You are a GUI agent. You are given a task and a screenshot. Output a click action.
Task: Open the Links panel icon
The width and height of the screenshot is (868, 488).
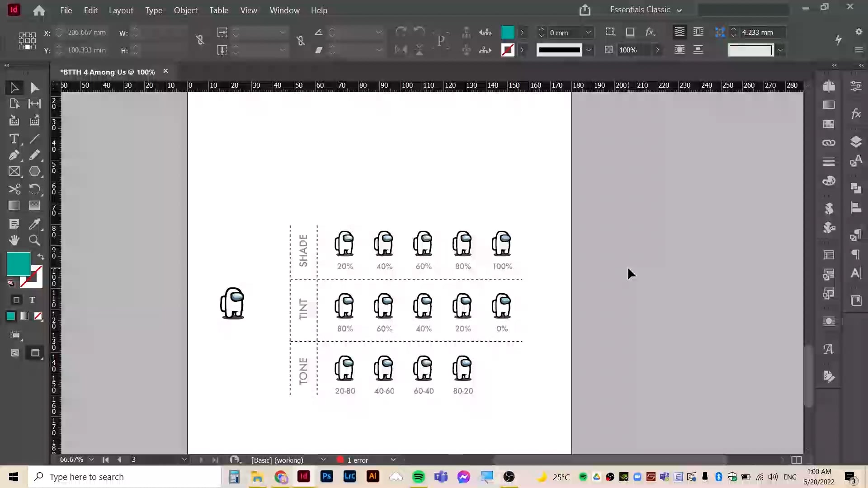click(x=829, y=143)
